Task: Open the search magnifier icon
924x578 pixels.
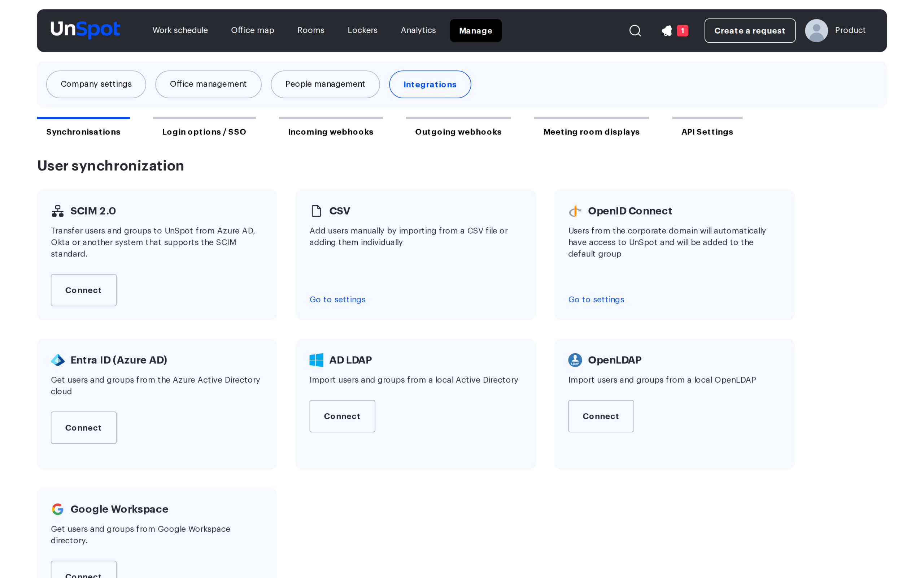Action: click(x=635, y=31)
